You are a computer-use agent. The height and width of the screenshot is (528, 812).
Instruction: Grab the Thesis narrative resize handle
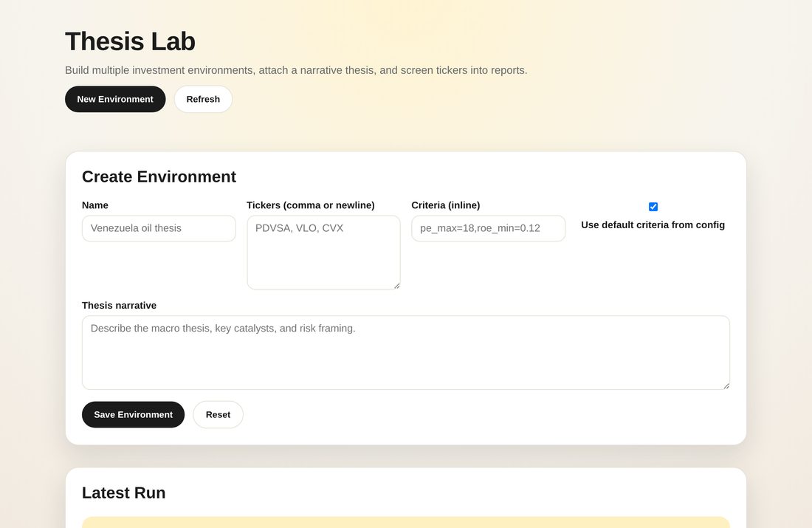pyautogui.click(x=726, y=385)
